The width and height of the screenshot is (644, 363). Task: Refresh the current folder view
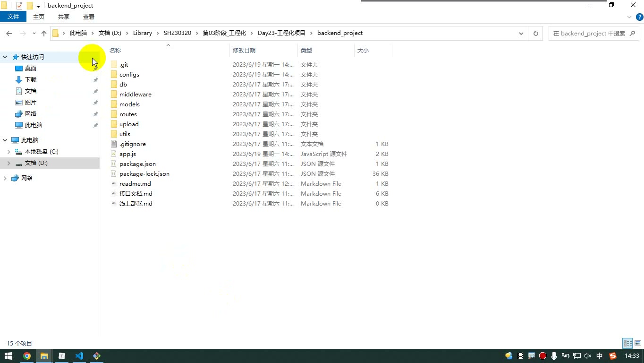point(535,33)
